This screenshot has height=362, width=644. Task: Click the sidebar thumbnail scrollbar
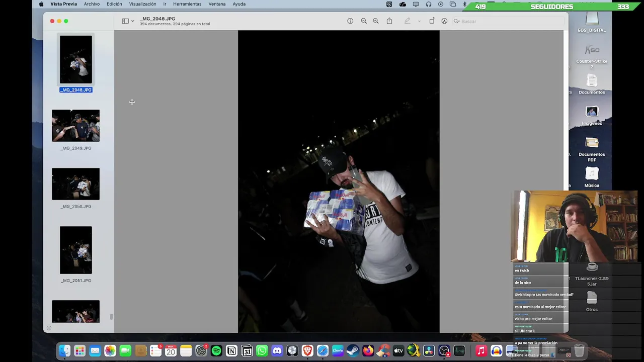[x=111, y=317]
